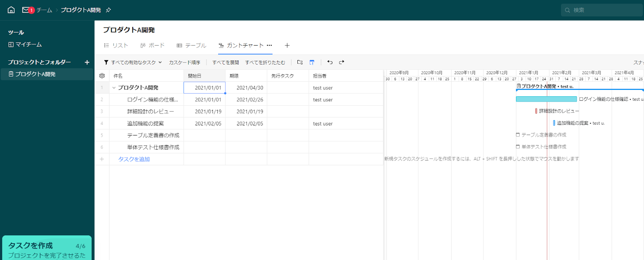
Task: Select the due date cell 2021/02/26
Action: point(246,100)
